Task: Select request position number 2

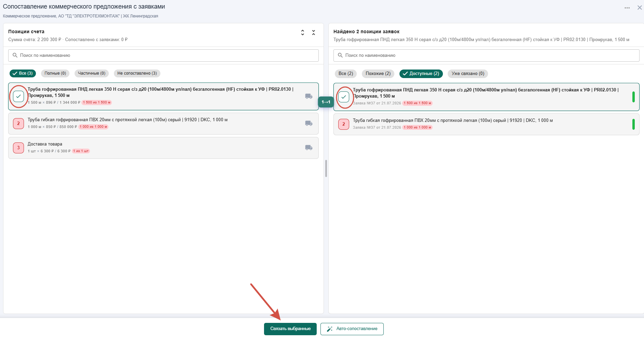Action: (x=344, y=124)
